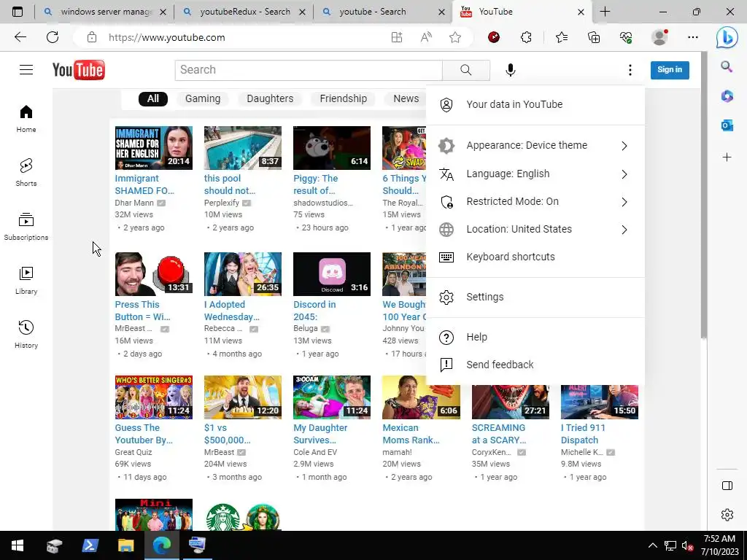Screen dimensions: 747x560
Task: Select the All filter chip
Action: 153,99
